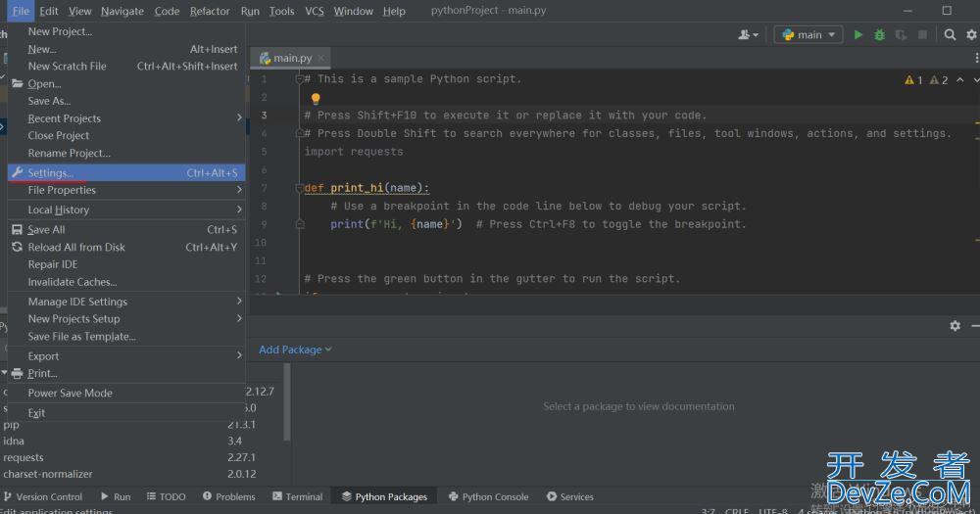Choose Print... from the File menu
The image size is (980, 514).
(126, 373)
